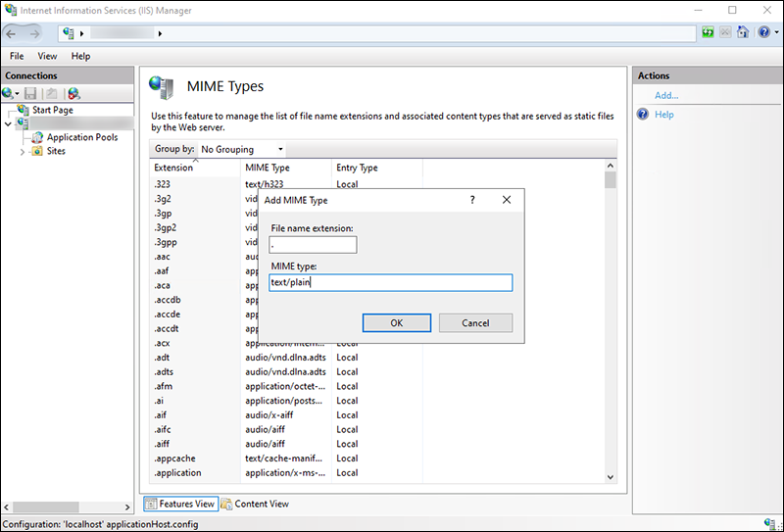The image size is (784, 532).
Task: Click the Help icon in Actions pane
Action: 643,115
